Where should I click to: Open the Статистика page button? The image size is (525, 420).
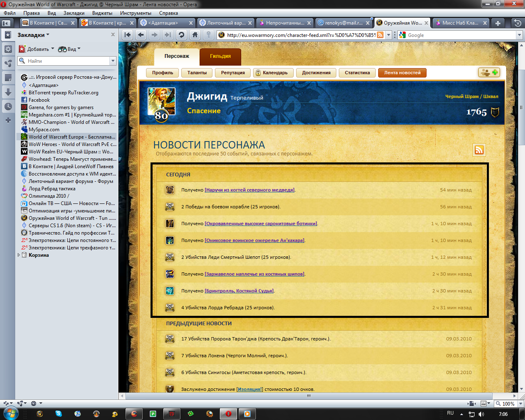(x=357, y=73)
